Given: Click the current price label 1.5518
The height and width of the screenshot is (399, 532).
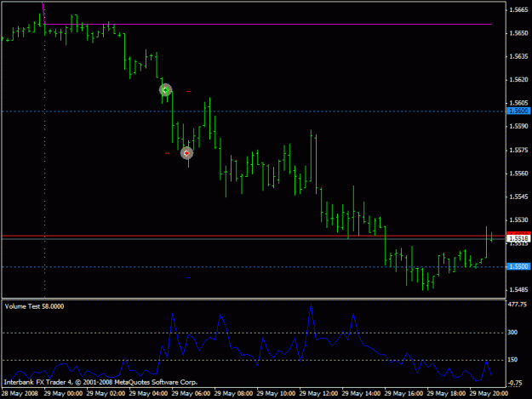Looking at the screenshot, I should (518, 239).
